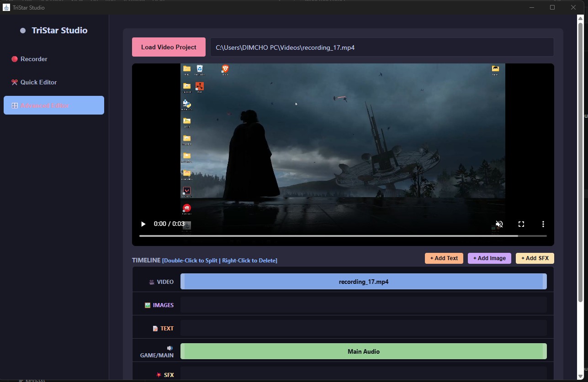
Task: Open the Recorder section in the sidebar
Action: tap(54, 59)
